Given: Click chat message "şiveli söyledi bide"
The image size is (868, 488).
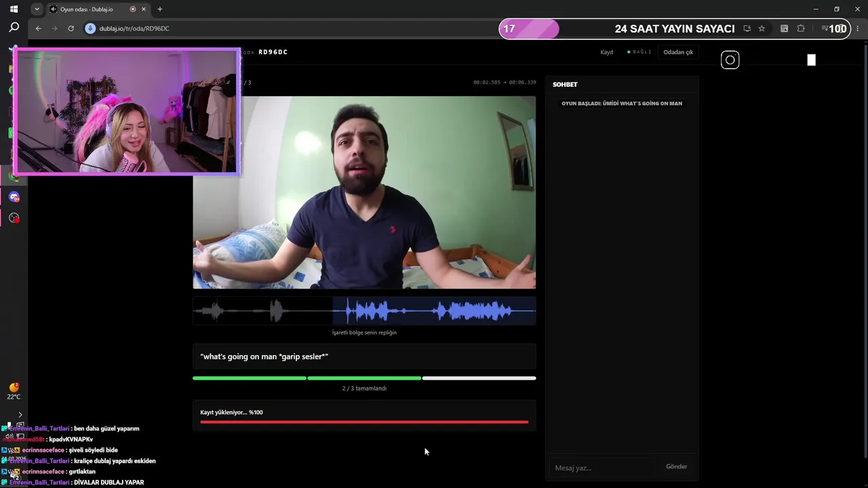Looking at the screenshot, I should [94, 450].
